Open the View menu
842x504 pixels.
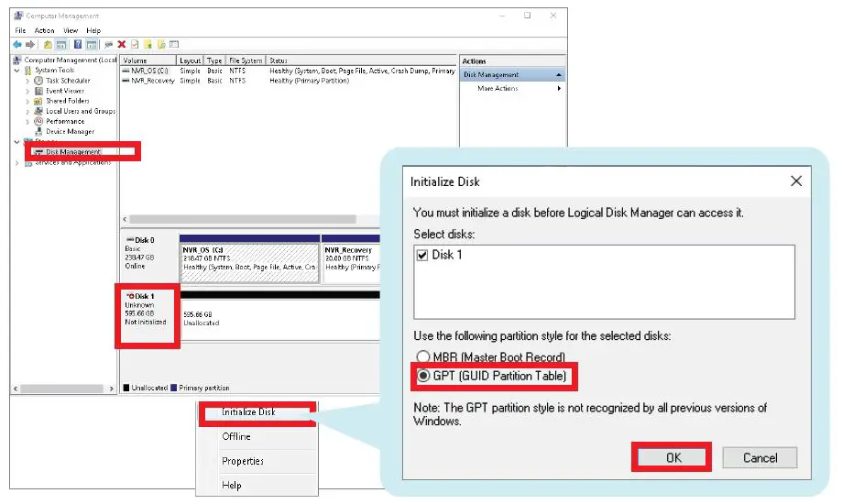point(71,30)
